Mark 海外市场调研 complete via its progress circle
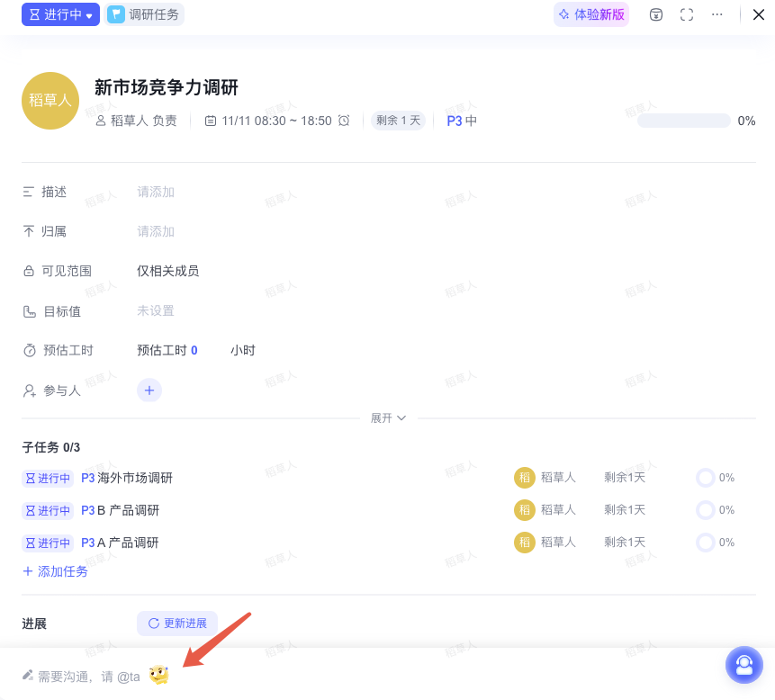The image size is (775, 700). click(x=705, y=478)
